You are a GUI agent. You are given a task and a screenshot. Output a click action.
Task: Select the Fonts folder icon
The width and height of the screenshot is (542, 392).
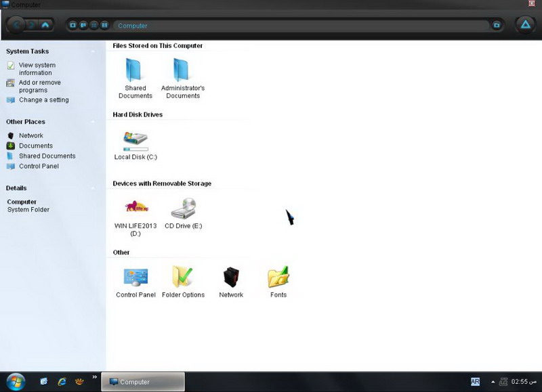pos(278,278)
